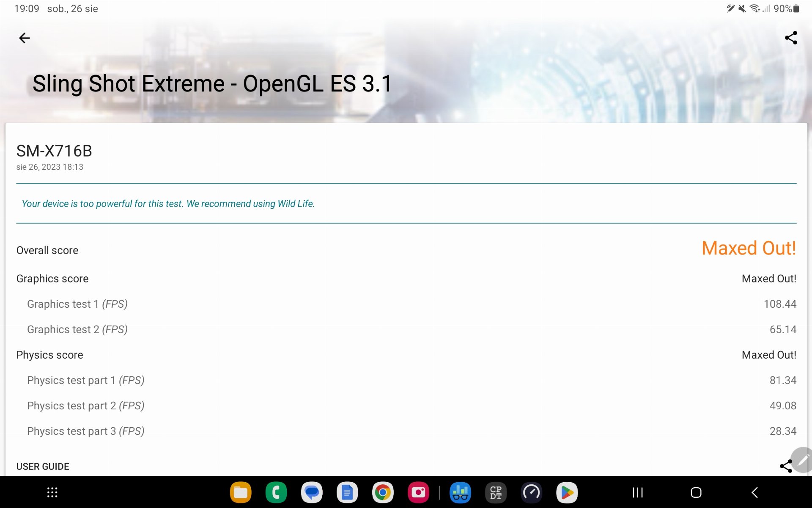Select the sie 26, 2023 18:13 timestamp

tap(50, 167)
